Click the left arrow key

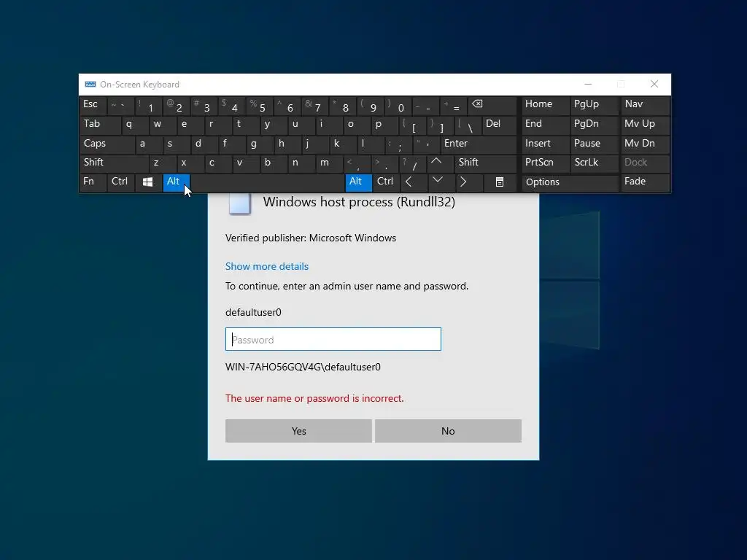tap(414, 182)
